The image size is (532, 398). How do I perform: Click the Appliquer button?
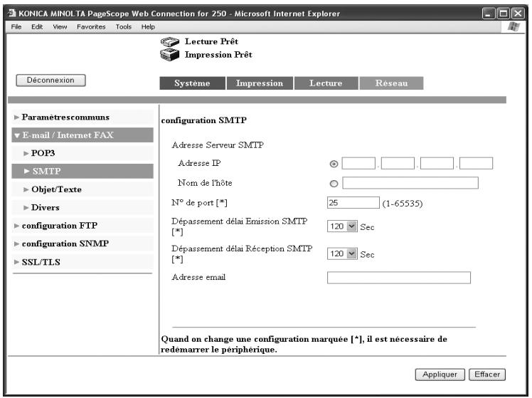pos(440,375)
